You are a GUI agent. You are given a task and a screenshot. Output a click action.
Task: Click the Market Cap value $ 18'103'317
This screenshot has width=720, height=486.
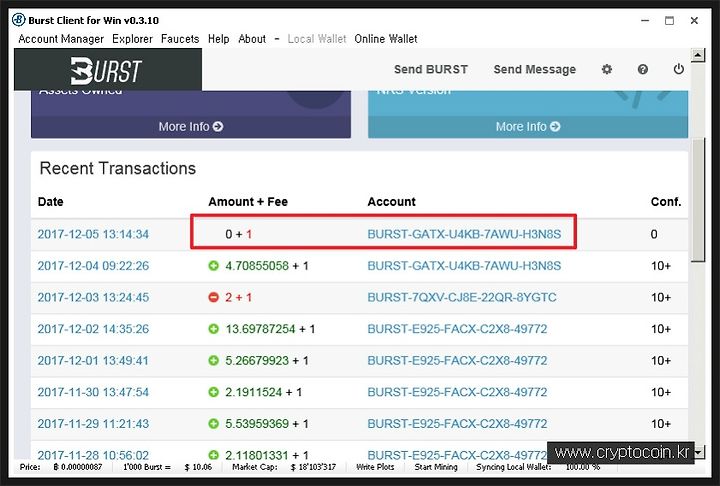point(313,467)
